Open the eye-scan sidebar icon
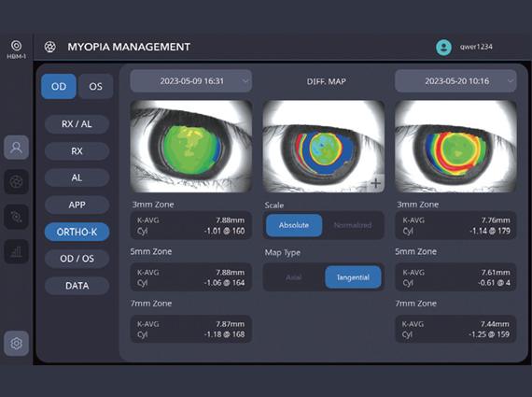532x397 pixels. click(16, 217)
